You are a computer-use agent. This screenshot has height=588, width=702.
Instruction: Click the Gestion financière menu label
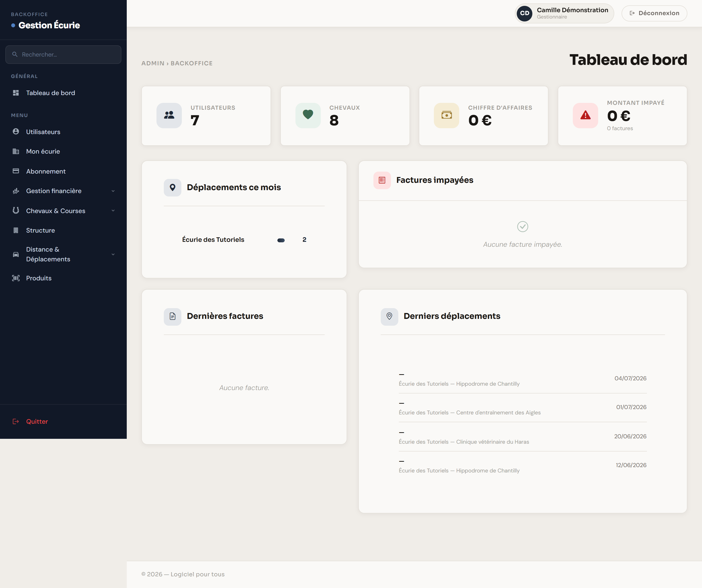click(x=54, y=191)
